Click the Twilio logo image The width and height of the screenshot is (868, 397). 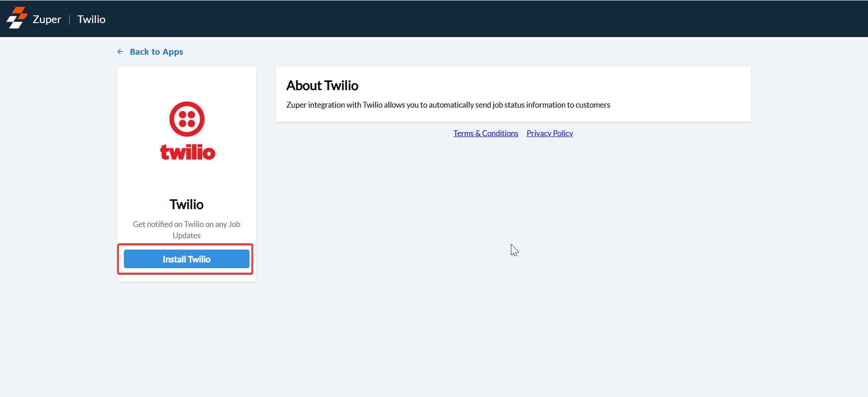click(187, 131)
